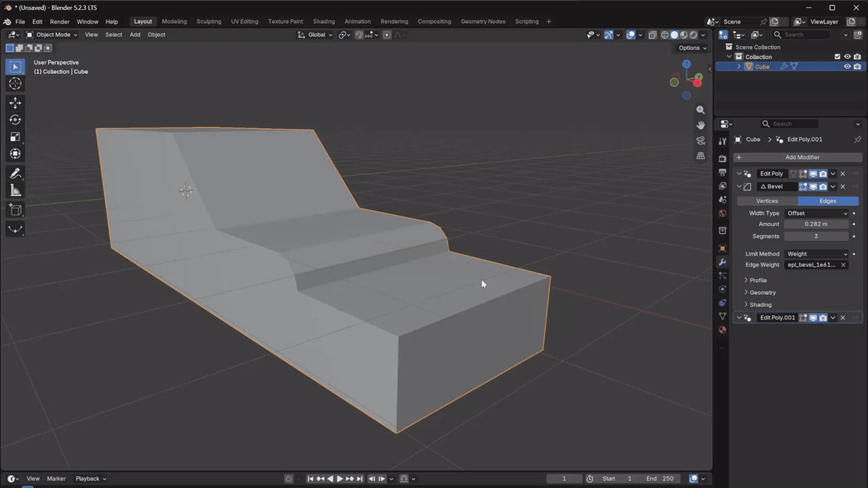This screenshot has height=488, width=868.
Task: Uncheck the Collection exclude checkbox
Action: [x=837, y=57]
